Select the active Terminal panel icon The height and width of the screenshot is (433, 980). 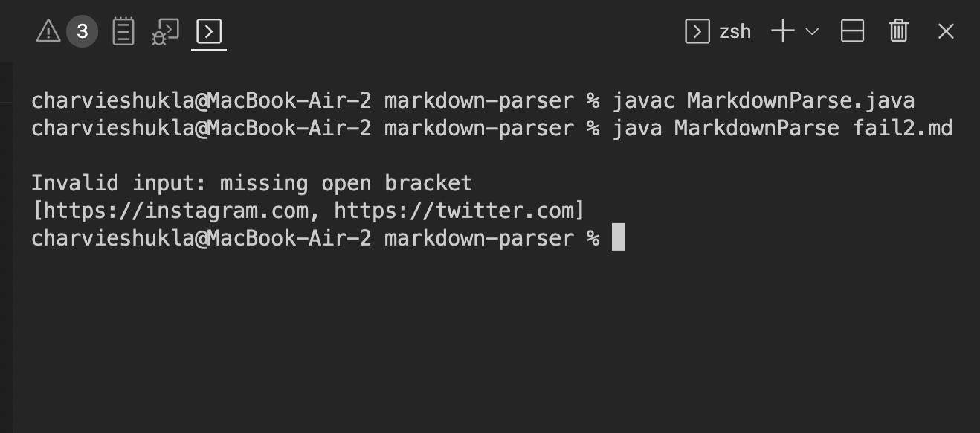click(x=209, y=31)
